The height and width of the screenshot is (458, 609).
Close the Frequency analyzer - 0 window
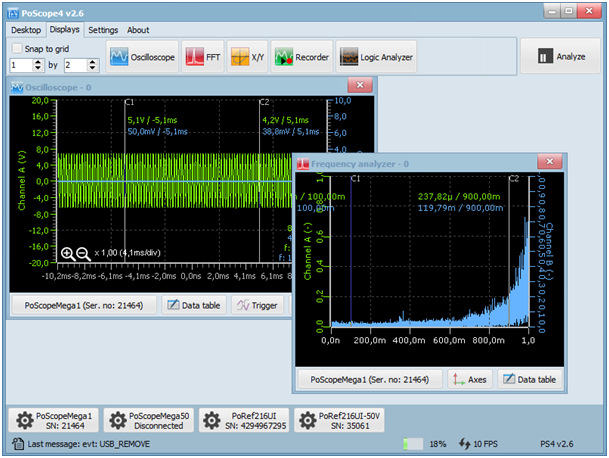coord(550,161)
